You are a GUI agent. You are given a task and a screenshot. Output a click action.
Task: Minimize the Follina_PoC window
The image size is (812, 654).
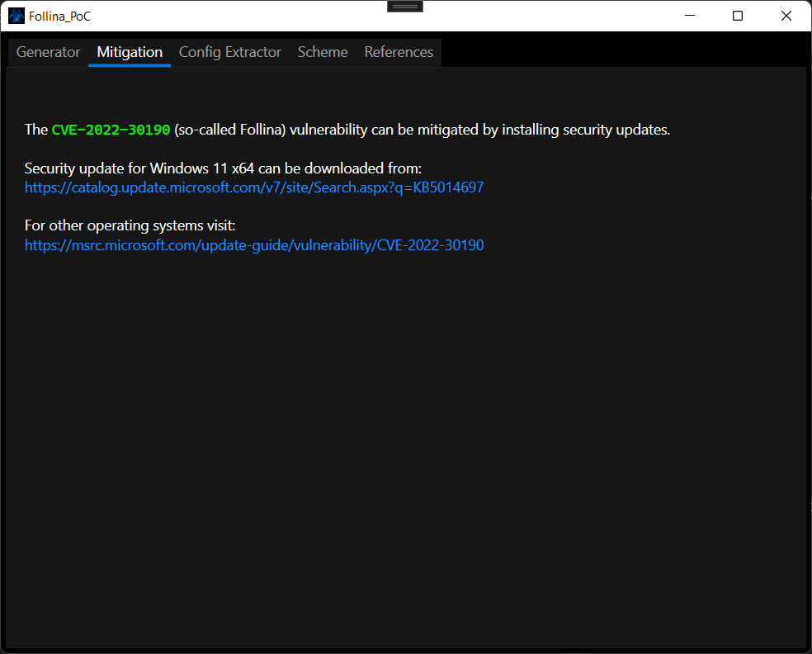[x=690, y=16]
